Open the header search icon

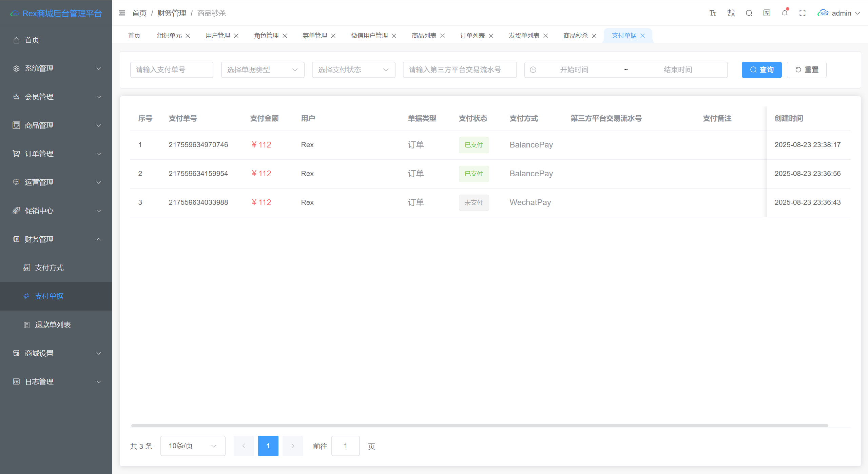tap(749, 13)
